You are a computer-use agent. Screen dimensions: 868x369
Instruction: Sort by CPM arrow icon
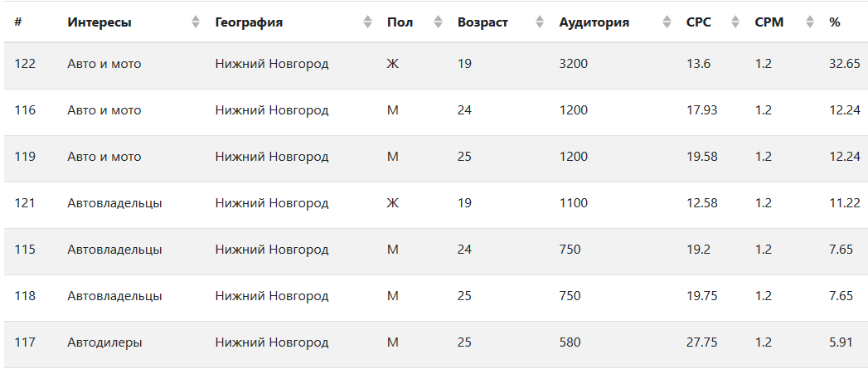pos(810,22)
